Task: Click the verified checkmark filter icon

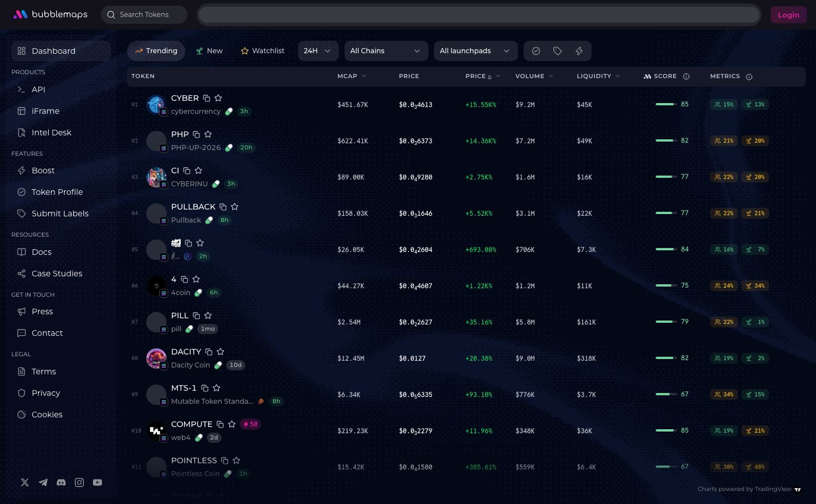Action: coord(536,51)
